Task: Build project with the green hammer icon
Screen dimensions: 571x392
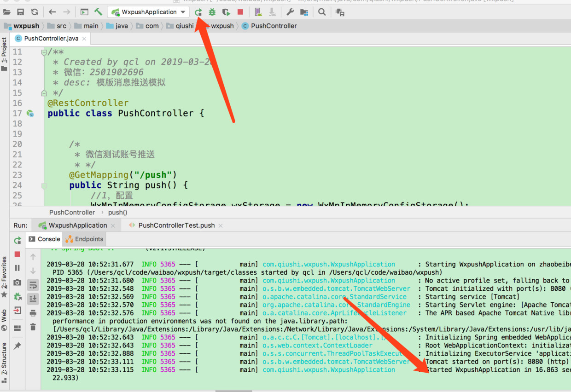Action: tap(98, 12)
